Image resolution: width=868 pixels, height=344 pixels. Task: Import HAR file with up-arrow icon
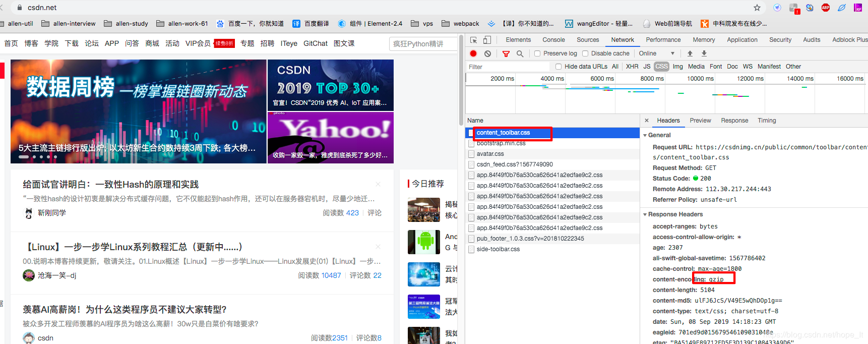click(x=690, y=53)
